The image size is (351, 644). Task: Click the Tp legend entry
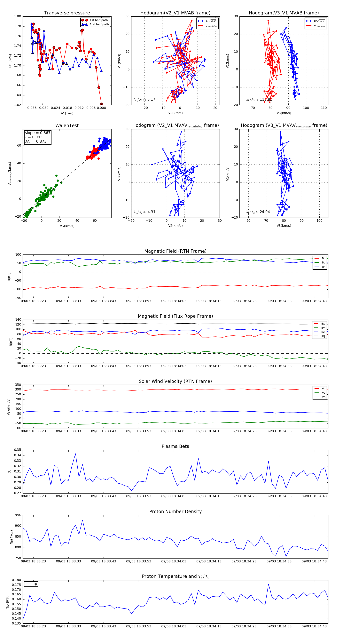(x=31, y=584)
